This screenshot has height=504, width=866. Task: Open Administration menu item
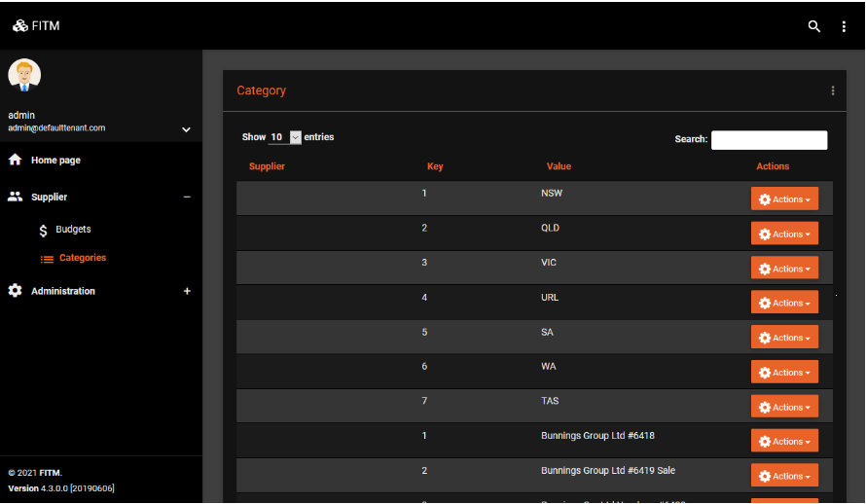click(63, 291)
